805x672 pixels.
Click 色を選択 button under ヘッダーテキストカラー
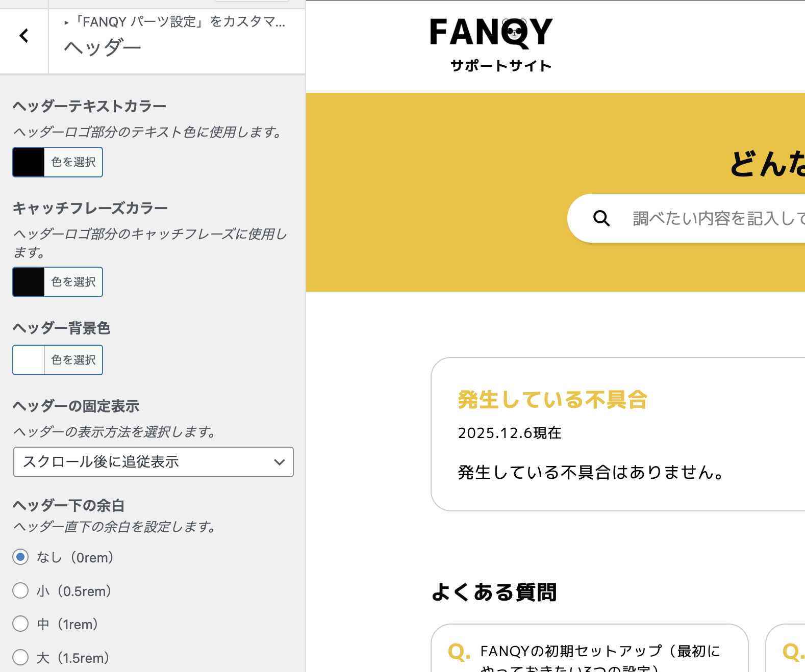point(73,162)
